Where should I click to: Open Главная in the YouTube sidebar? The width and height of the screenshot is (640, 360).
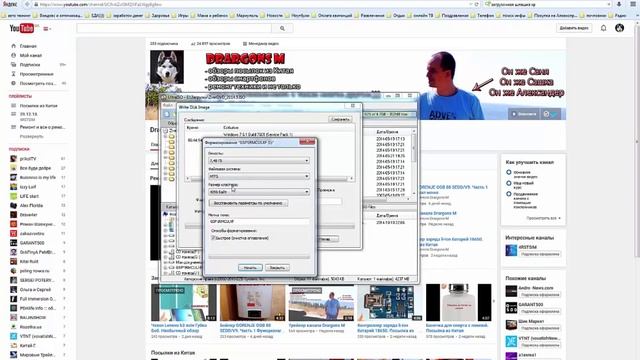[x=28, y=46]
